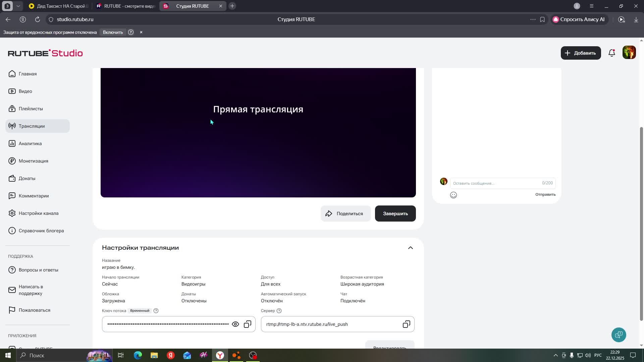Show the stream key help tooltip

pyautogui.click(x=156, y=311)
